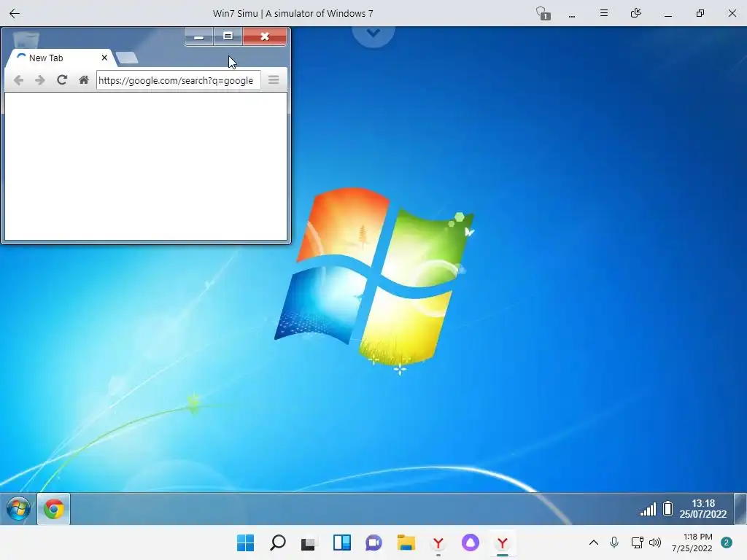Open the first Yandex Browser taskbar icon
Image resolution: width=747 pixels, height=560 pixels.
pyautogui.click(x=438, y=542)
